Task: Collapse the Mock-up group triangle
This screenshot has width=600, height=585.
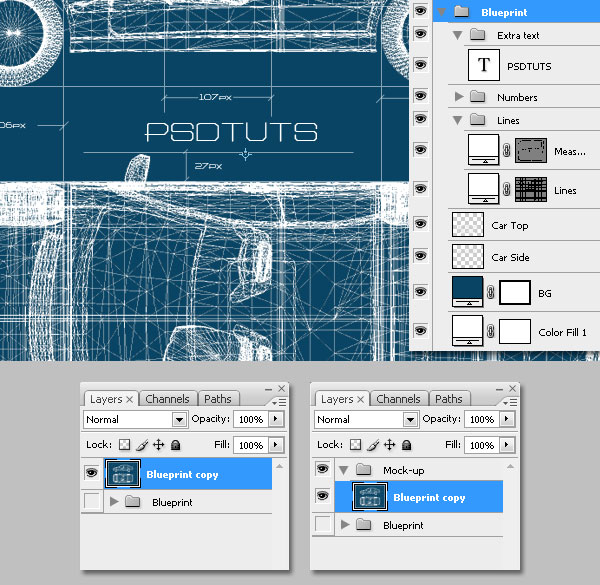Action: [x=343, y=469]
